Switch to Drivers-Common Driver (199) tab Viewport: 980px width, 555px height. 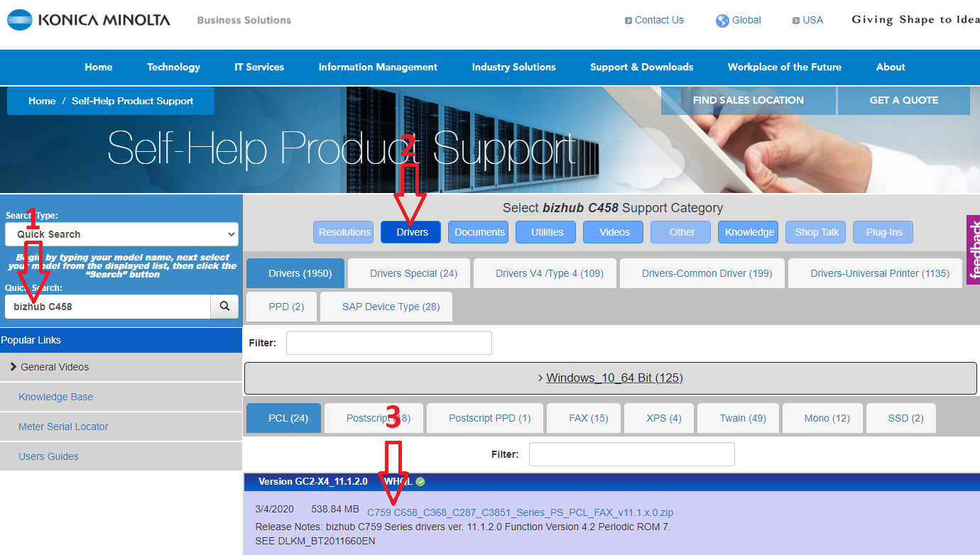[x=702, y=273]
